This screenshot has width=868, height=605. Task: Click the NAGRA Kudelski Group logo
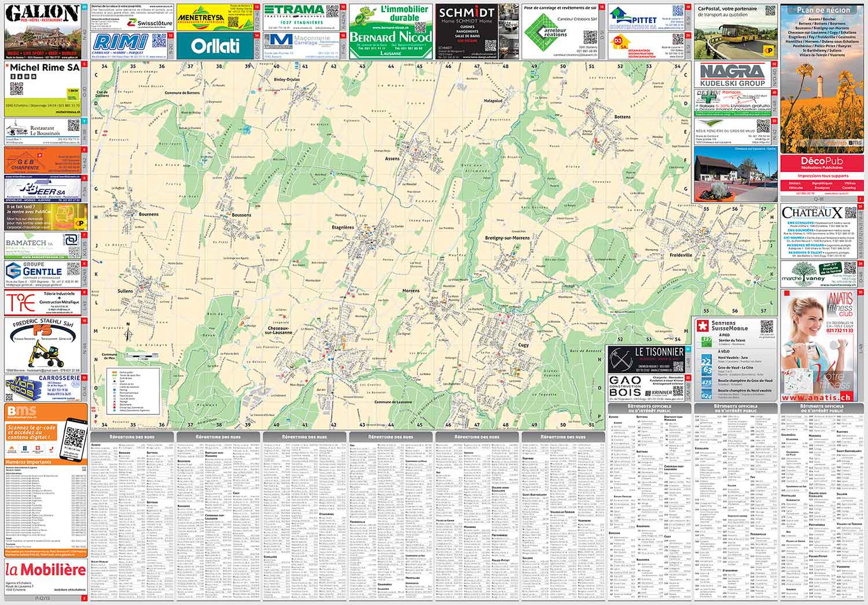pyautogui.click(x=732, y=75)
